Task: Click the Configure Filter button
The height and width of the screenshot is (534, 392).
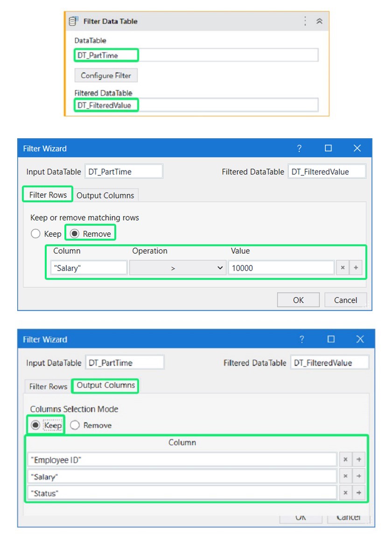Action: coord(105,75)
